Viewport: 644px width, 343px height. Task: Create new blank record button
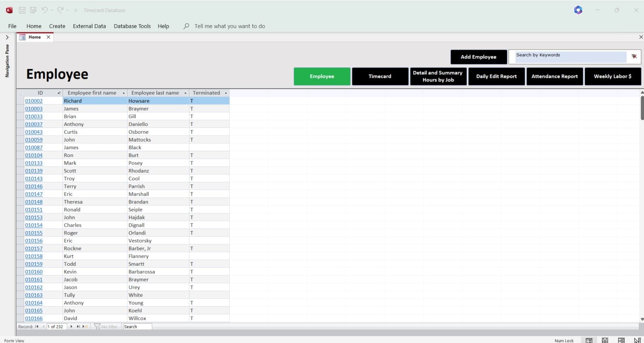click(85, 326)
